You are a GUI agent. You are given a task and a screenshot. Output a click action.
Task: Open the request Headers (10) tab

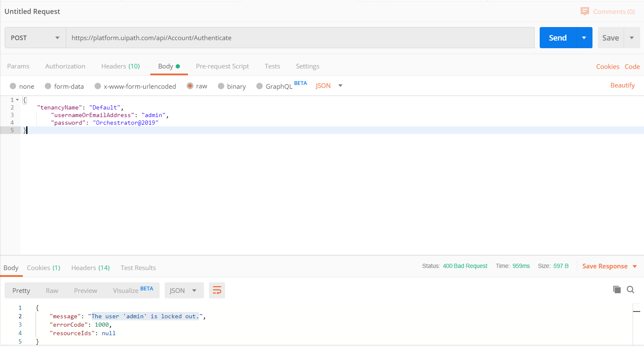[x=120, y=66]
